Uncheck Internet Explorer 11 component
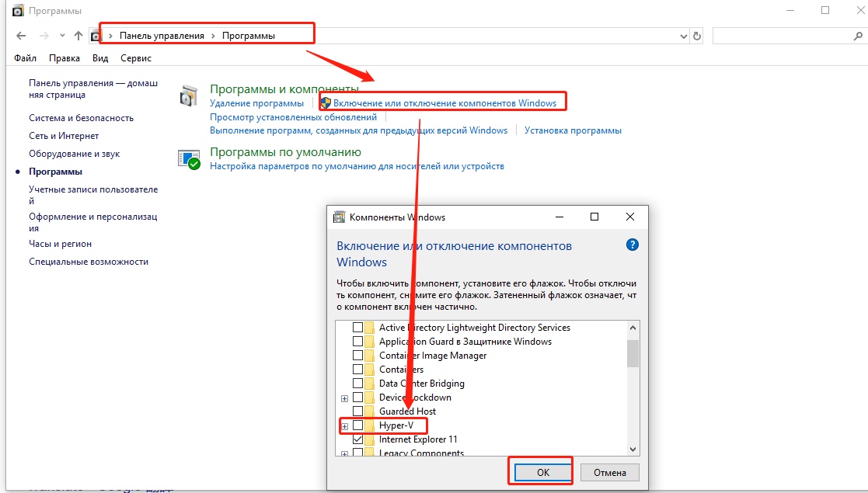868x493 pixels. point(357,439)
